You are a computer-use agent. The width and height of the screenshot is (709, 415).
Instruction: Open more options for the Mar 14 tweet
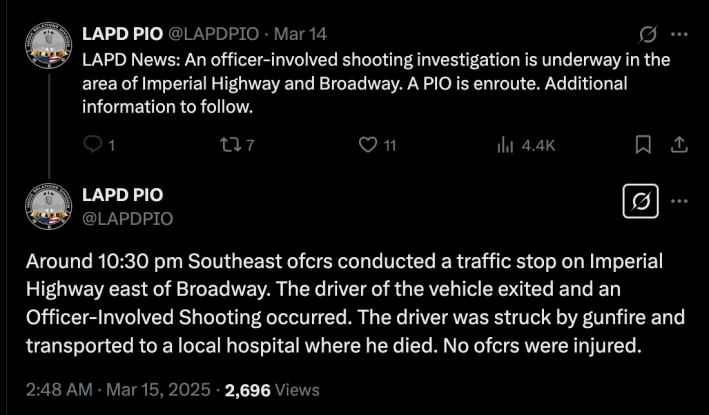tap(679, 34)
